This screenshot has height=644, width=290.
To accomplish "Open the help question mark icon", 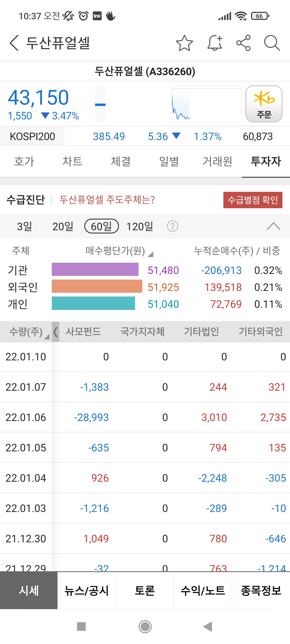I will click(172, 226).
